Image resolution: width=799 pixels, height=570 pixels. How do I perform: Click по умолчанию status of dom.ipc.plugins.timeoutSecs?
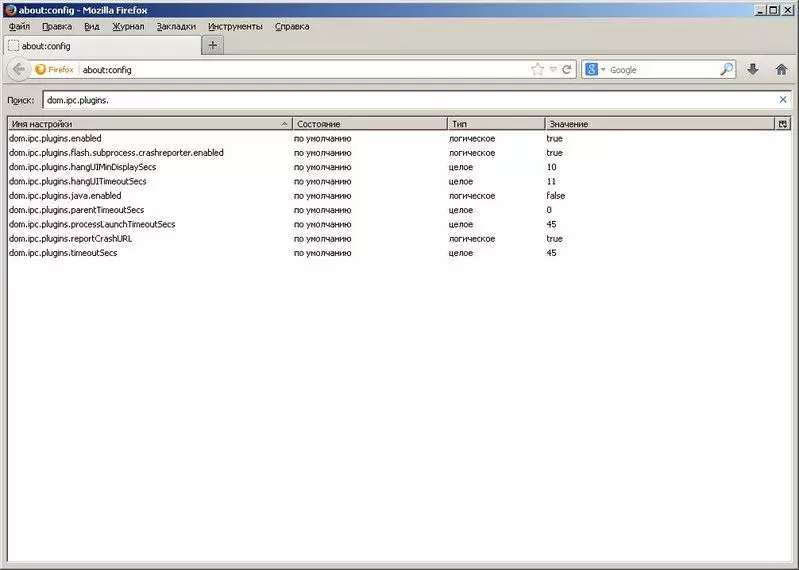coord(323,253)
